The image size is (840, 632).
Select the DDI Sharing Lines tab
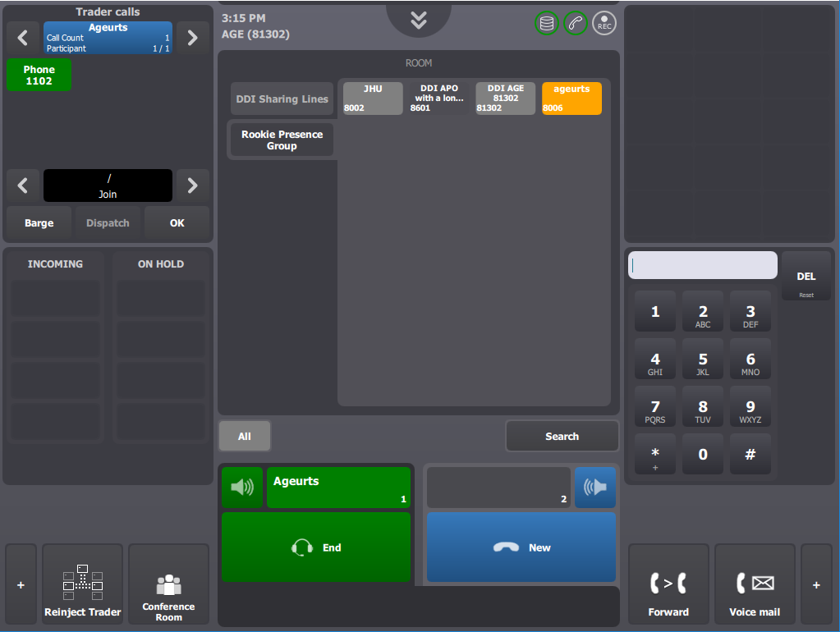pyautogui.click(x=282, y=98)
